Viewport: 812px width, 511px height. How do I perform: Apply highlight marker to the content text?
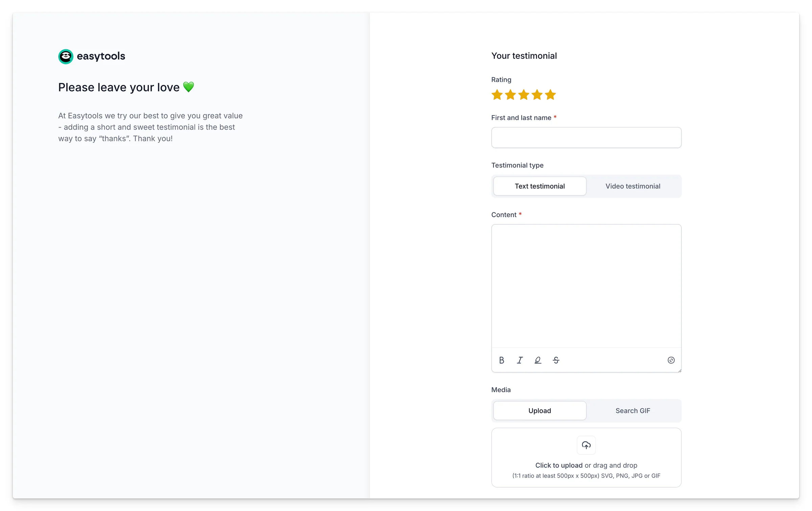point(538,360)
